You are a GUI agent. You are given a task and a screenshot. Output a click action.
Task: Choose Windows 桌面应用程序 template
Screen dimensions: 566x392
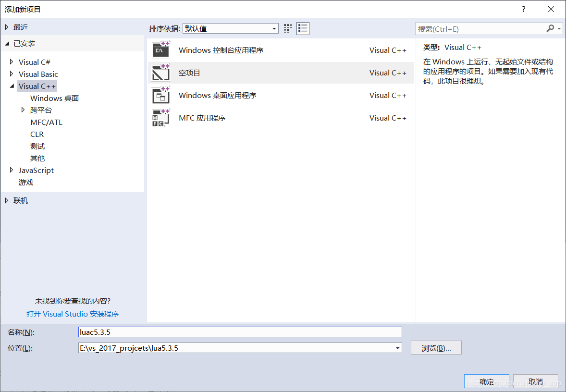click(x=281, y=95)
